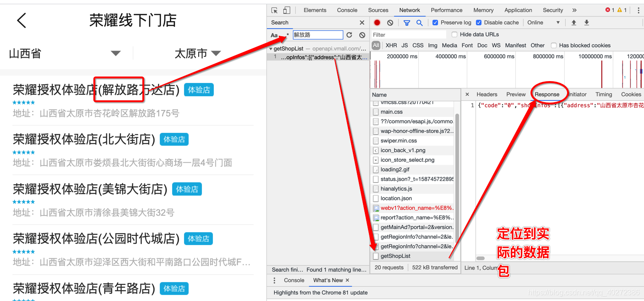Open DevTools more options menu

[x=639, y=10]
